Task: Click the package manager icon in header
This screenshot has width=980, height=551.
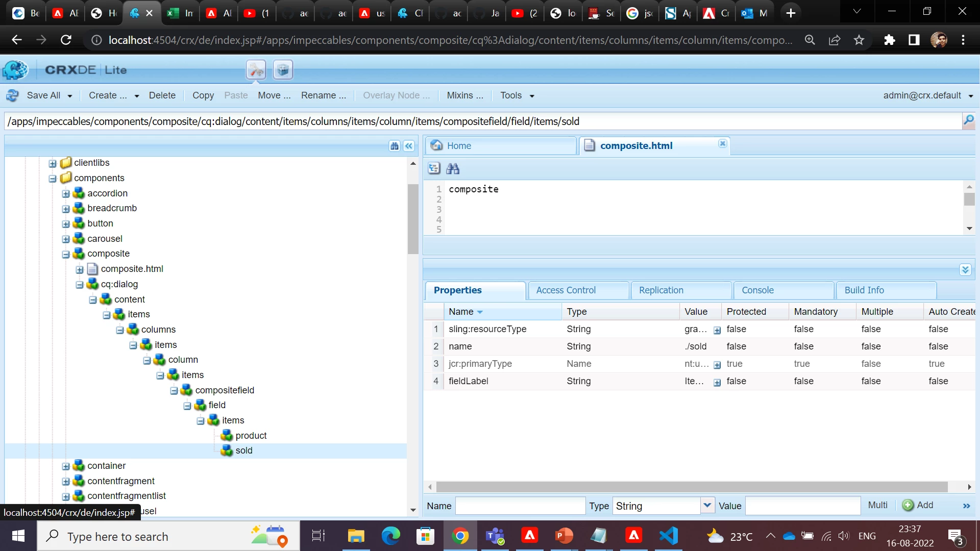Action: 283,70
